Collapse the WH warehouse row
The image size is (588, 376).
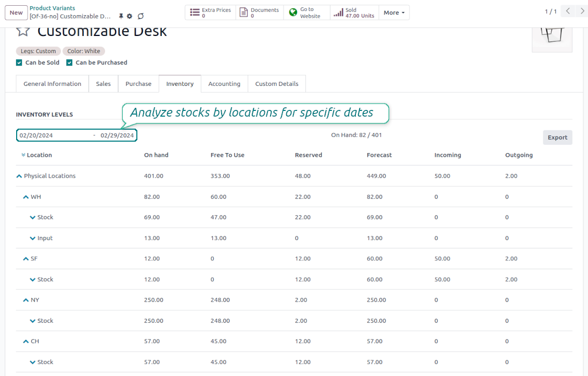click(x=26, y=197)
